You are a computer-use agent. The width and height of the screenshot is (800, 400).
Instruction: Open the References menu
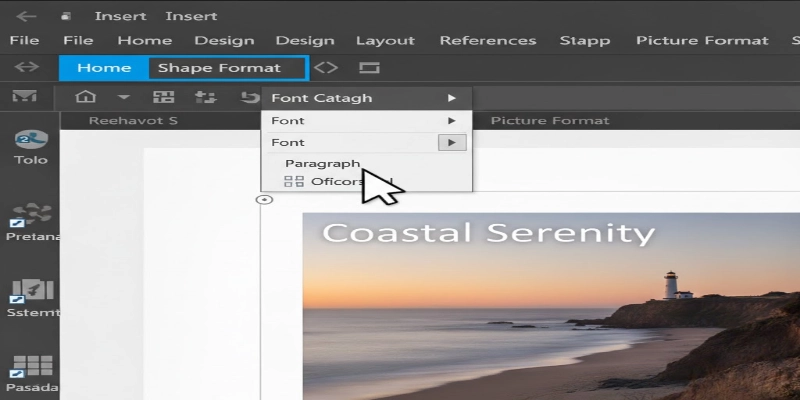click(488, 40)
